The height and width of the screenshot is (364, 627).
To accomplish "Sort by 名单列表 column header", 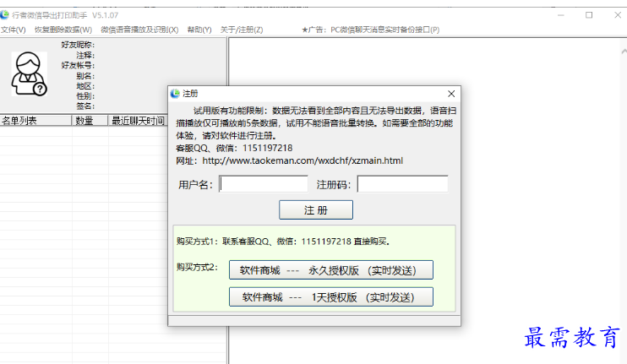I will [35, 120].
